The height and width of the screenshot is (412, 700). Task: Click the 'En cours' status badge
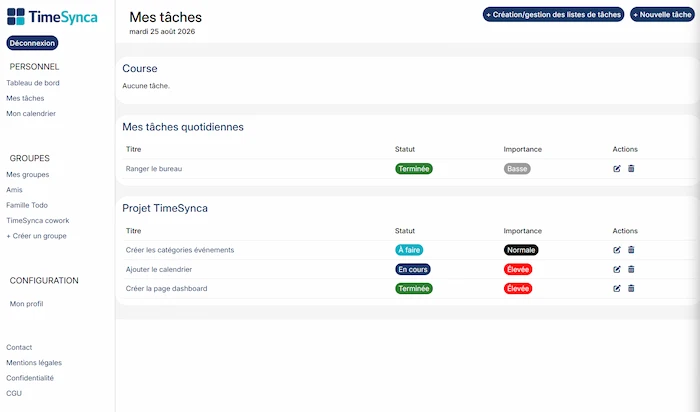tap(413, 269)
